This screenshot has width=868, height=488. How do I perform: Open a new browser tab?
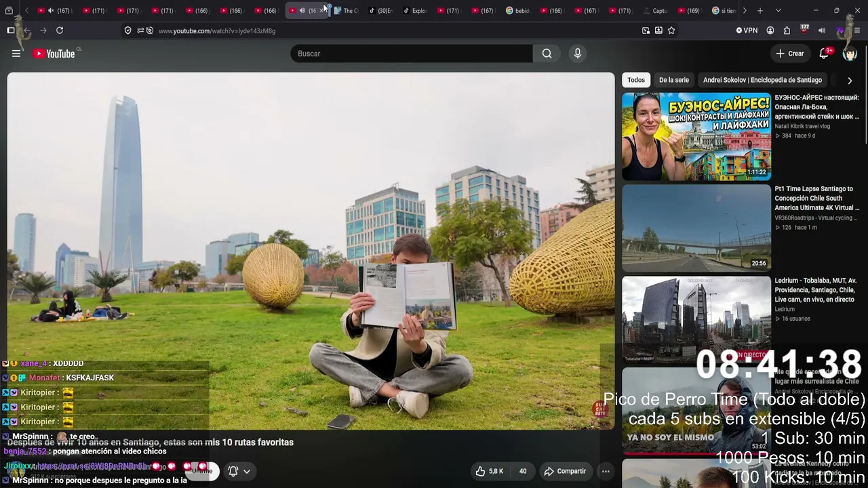pyautogui.click(x=760, y=11)
